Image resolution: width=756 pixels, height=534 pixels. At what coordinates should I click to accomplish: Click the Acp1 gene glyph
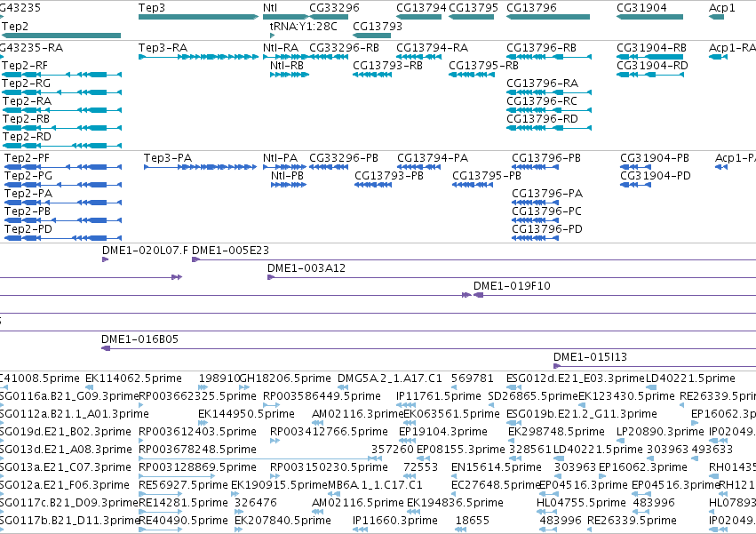[716, 17]
